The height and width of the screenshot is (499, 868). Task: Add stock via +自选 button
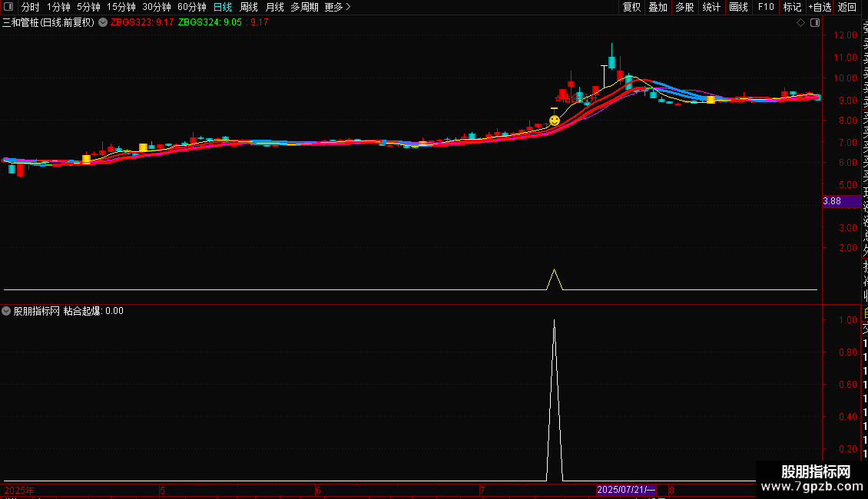(820, 7)
